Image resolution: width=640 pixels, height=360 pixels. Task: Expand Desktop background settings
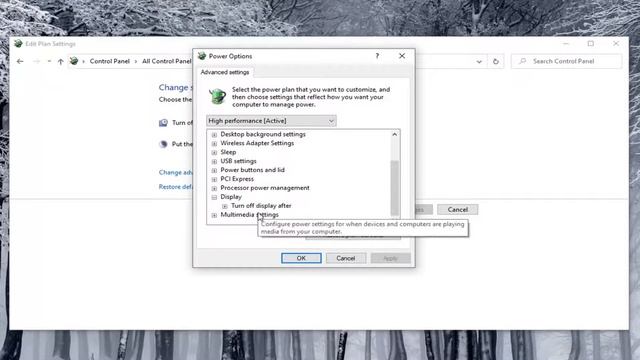coord(214,135)
